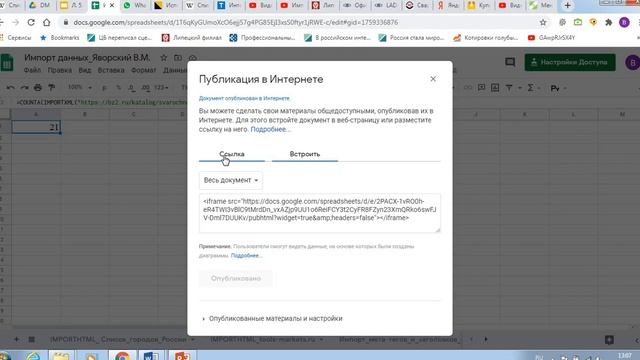Viewport: 640px width, 360px height.
Task: Open File Explorer from the taskbar
Action: click(61, 356)
